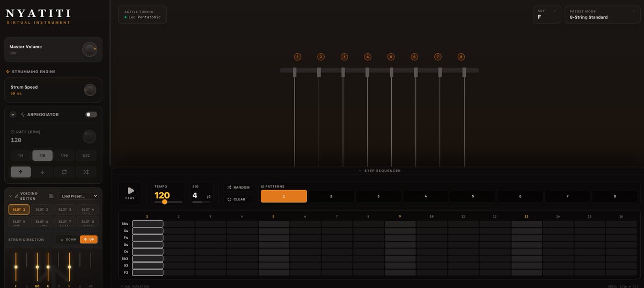The height and width of the screenshot is (288, 644).
Task: Open the Preset Mode dropdown
Action: [x=602, y=15]
